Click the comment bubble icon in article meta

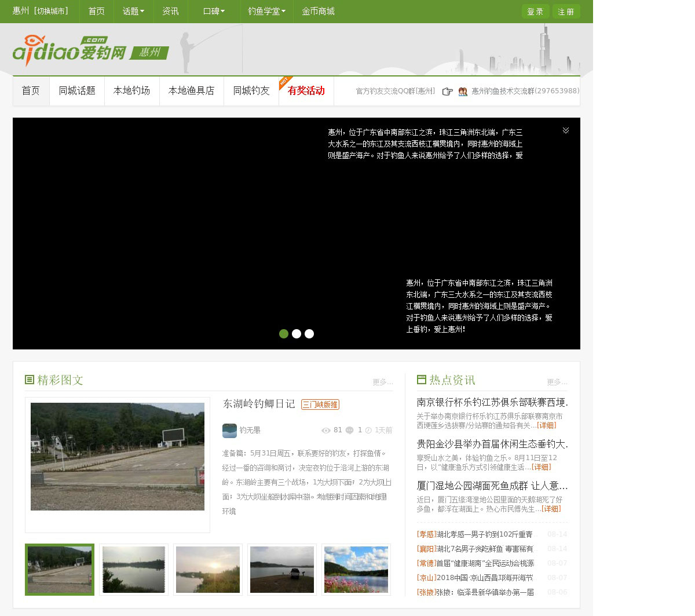click(350, 431)
